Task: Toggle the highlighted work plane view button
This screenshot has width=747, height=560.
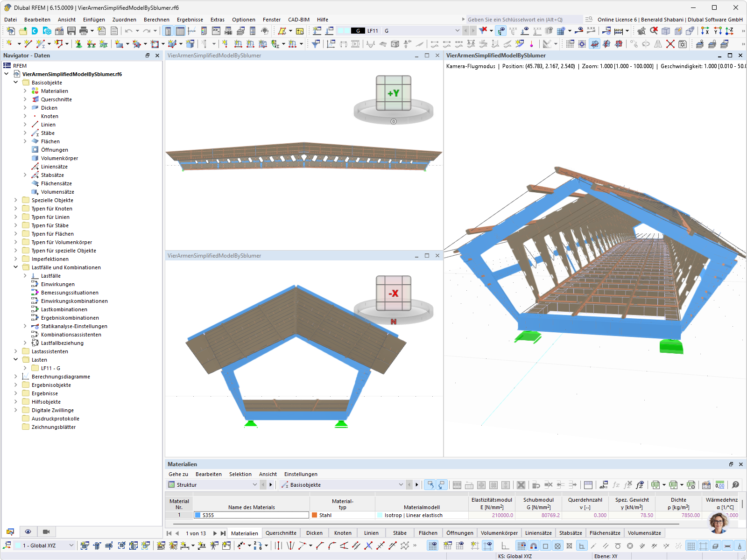Action: [x=594, y=44]
